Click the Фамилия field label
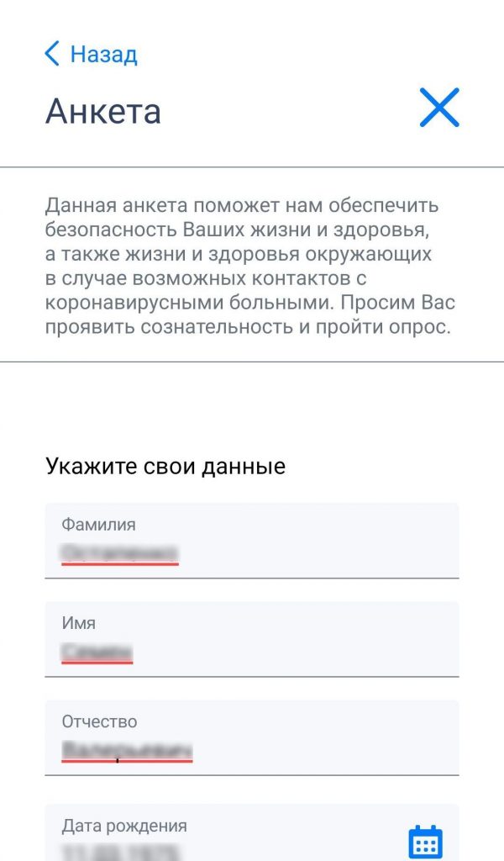This screenshot has width=504, height=861. 98,525
